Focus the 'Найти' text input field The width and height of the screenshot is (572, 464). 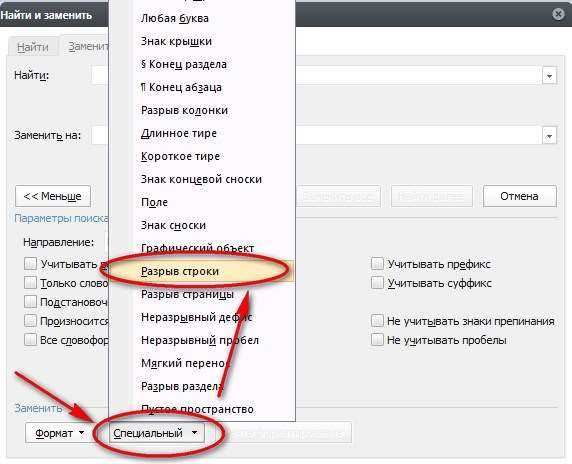pyautogui.click(x=418, y=76)
